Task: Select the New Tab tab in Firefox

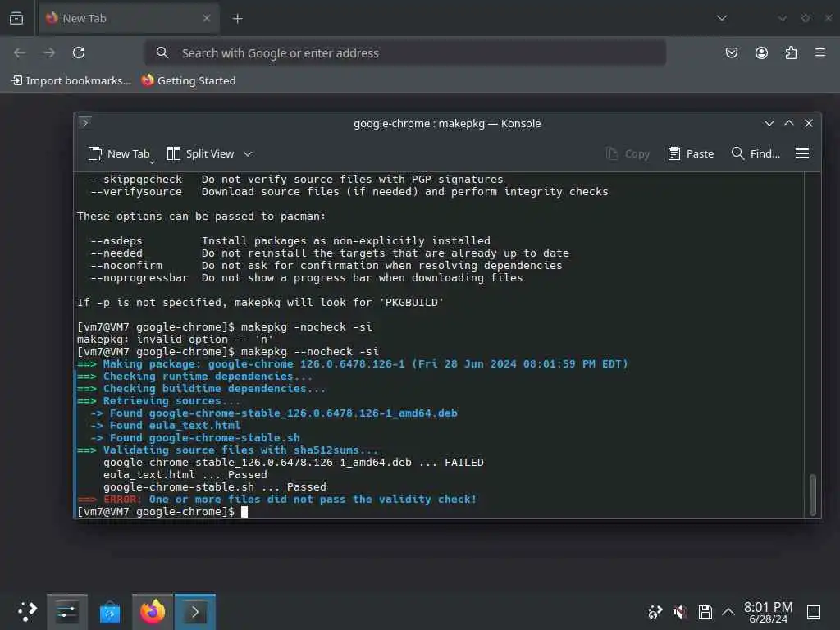Action: coord(129,19)
